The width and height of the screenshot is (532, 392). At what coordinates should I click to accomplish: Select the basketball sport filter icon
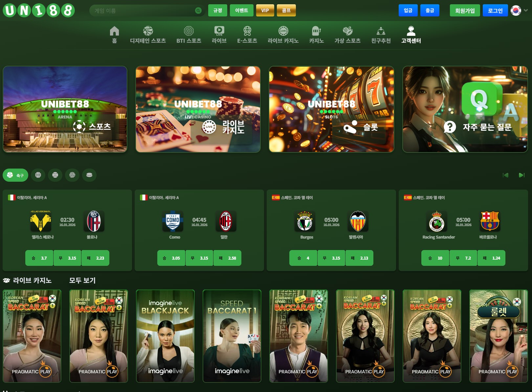point(38,175)
